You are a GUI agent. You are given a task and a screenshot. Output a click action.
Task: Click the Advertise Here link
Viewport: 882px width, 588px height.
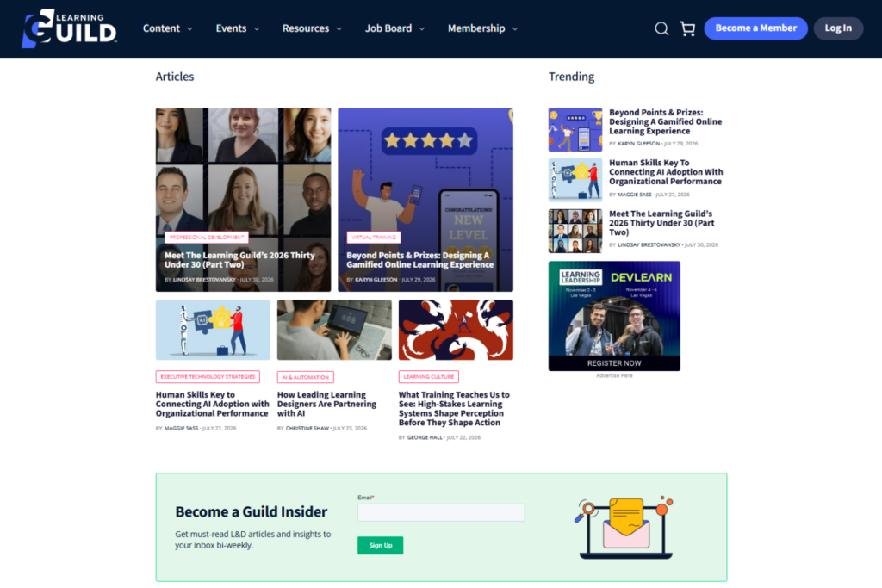pyautogui.click(x=614, y=375)
